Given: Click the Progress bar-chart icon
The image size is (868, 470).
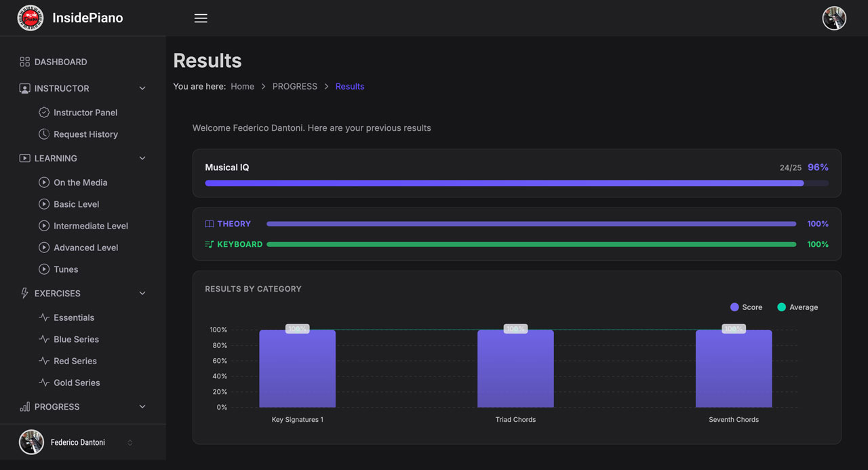Looking at the screenshot, I should coord(24,407).
